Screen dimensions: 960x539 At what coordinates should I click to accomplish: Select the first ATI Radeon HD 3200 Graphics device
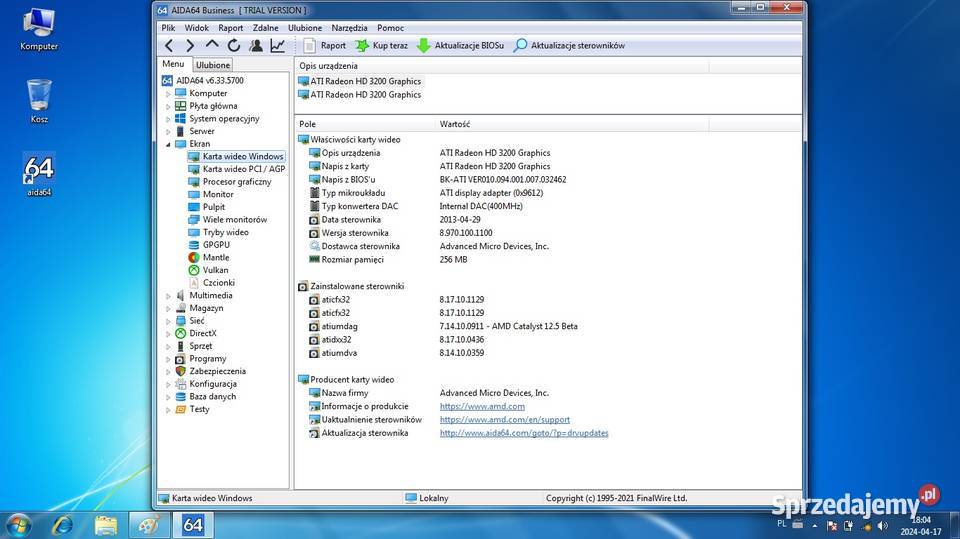click(x=359, y=81)
